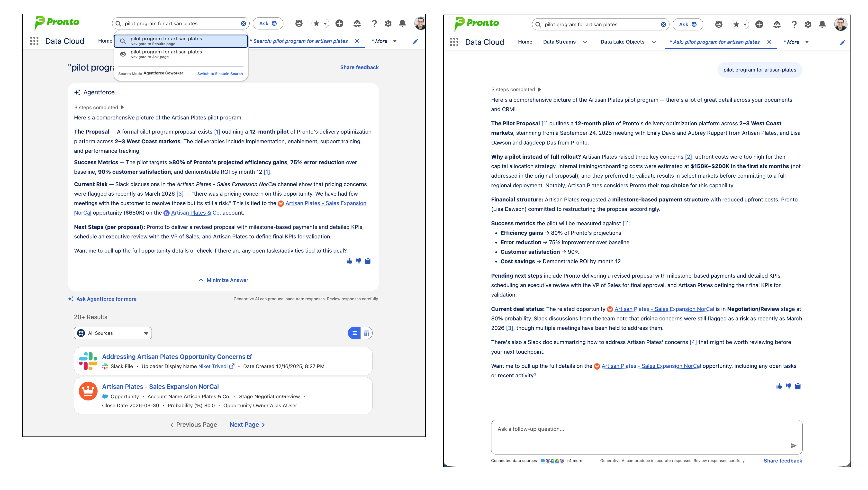This screenshot has width=868, height=490.
Task: Click Ask button in left window
Action: tap(268, 24)
